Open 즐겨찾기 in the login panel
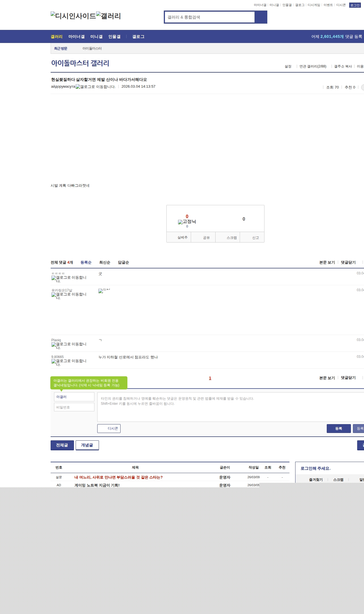Image resolution: width=364 pixels, height=614 pixels. tap(316, 480)
